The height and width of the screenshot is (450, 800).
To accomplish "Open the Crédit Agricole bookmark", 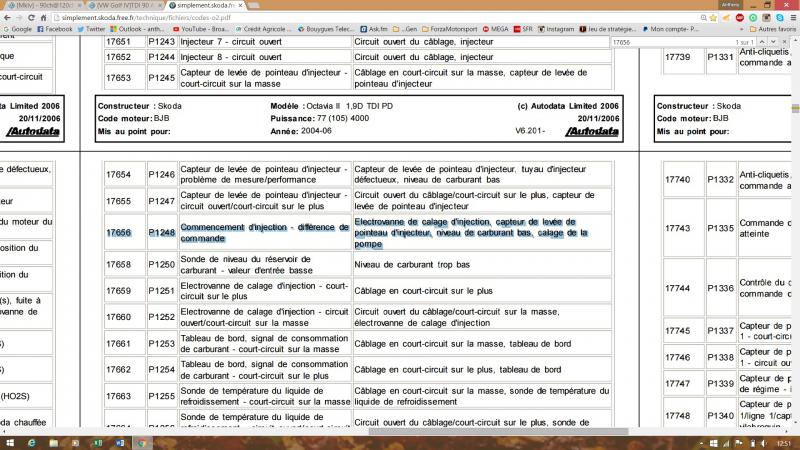I will click(263, 29).
